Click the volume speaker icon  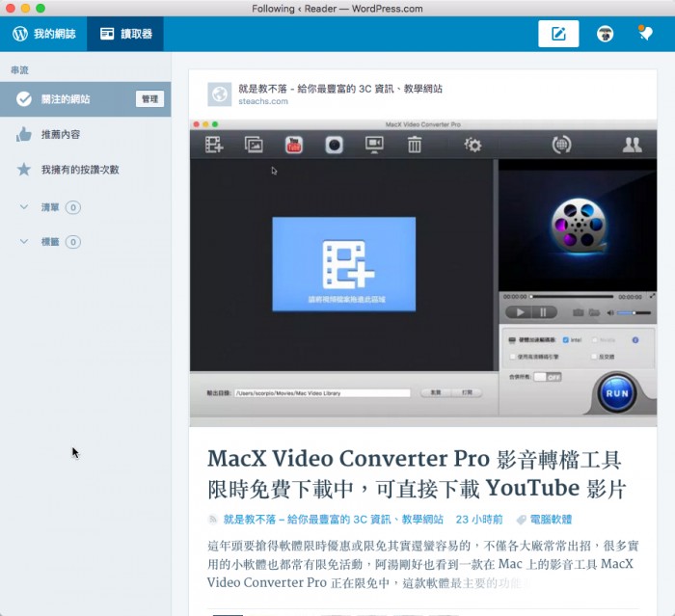[x=610, y=313]
